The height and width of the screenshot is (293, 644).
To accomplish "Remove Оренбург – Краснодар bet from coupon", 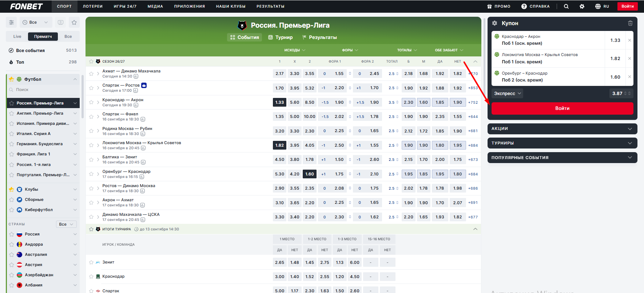I will 629,77.
